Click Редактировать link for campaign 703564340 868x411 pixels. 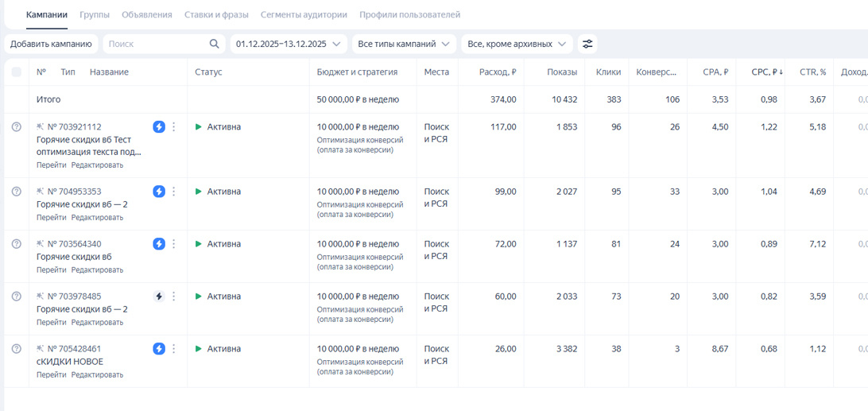(97, 270)
